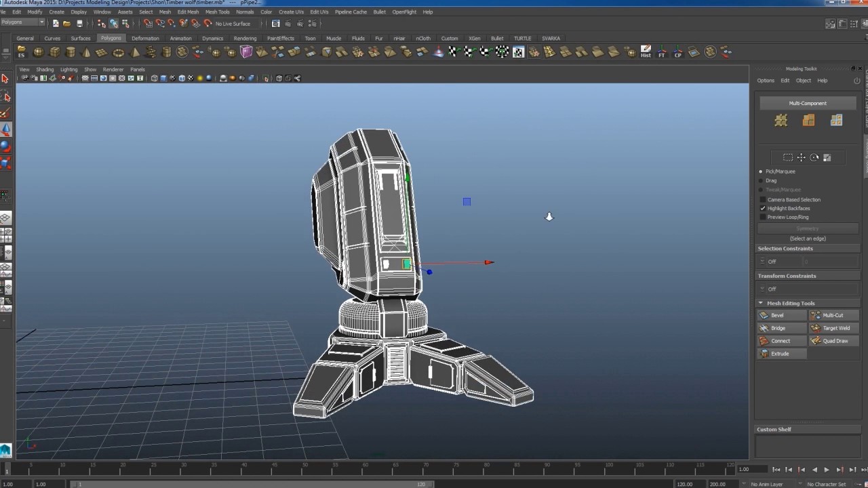The width and height of the screenshot is (868, 488).
Task: Toggle Multi-Component selection mode
Action: pos(808,103)
